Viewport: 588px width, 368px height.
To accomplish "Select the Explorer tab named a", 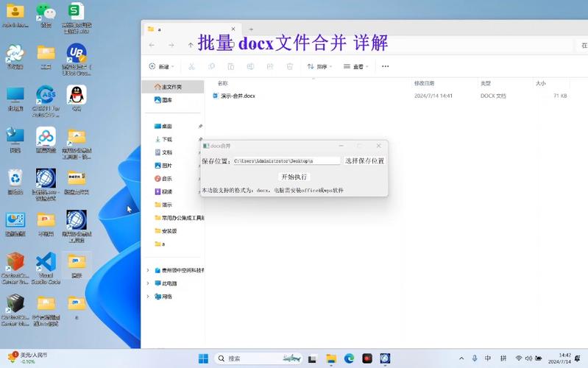I will tap(192, 29).
